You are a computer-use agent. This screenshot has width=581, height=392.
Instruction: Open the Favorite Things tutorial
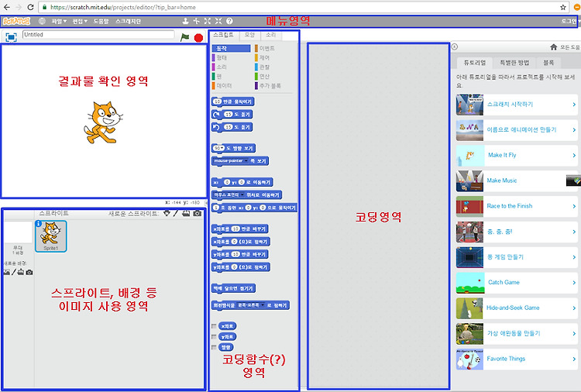(516, 359)
